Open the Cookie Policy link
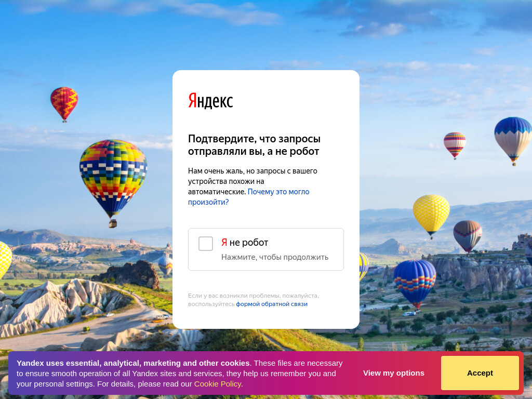The width and height of the screenshot is (532, 399). [218, 384]
